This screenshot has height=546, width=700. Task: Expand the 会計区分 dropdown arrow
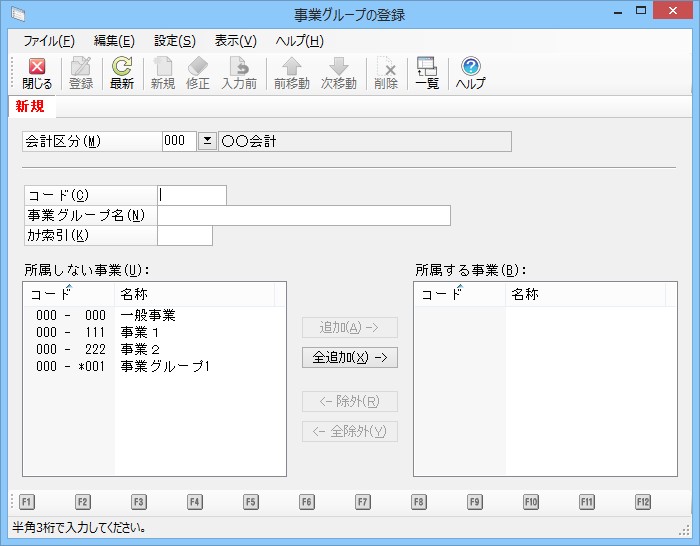(207, 142)
